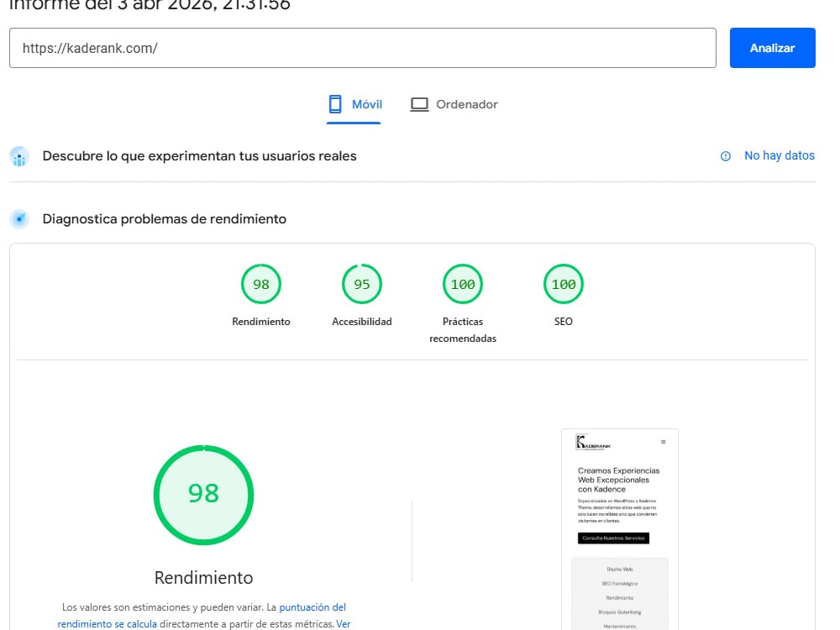
Task: Click the large Rendimiento title below the big gauge
Action: click(203, 578)
